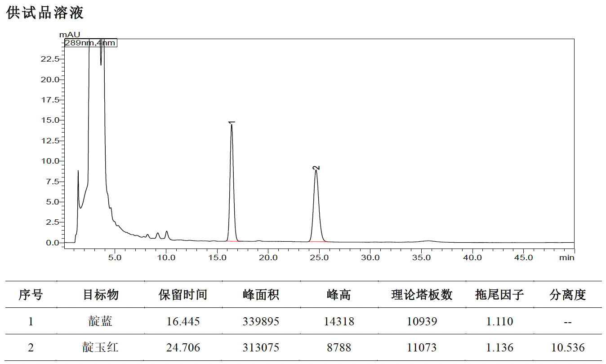Click serial number 2 in 靛玉红 row
The image size is (606, 364).
click(31, 348)
